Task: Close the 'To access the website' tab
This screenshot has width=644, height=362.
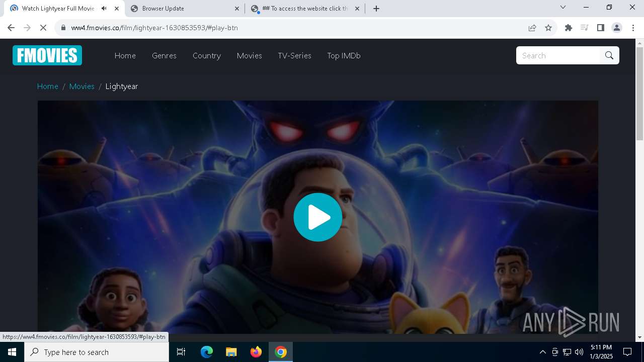Action: click(x=357, y=9)
